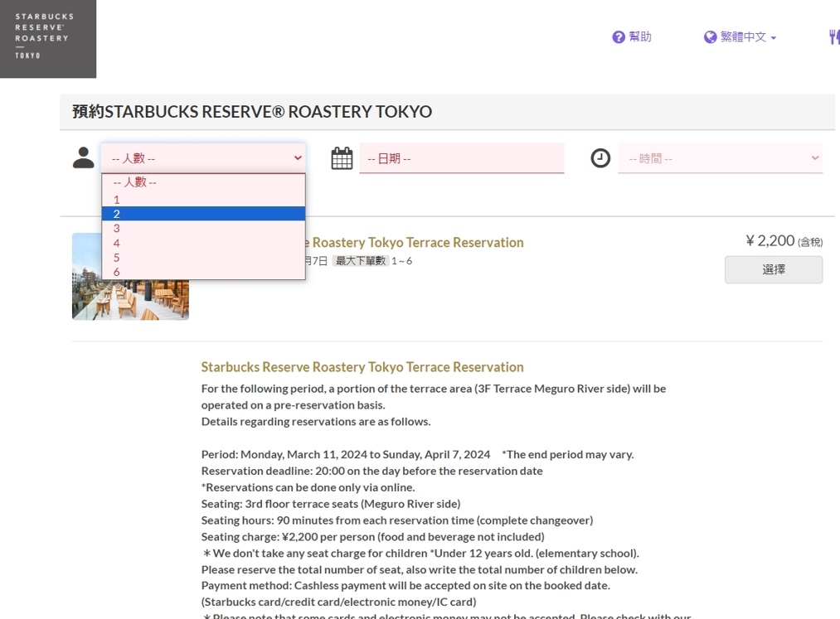The width and height of the screenshot is (840, 619).
Task: Click the 'Seating hours: 90 minutes' line
Action: coord(397,520)
